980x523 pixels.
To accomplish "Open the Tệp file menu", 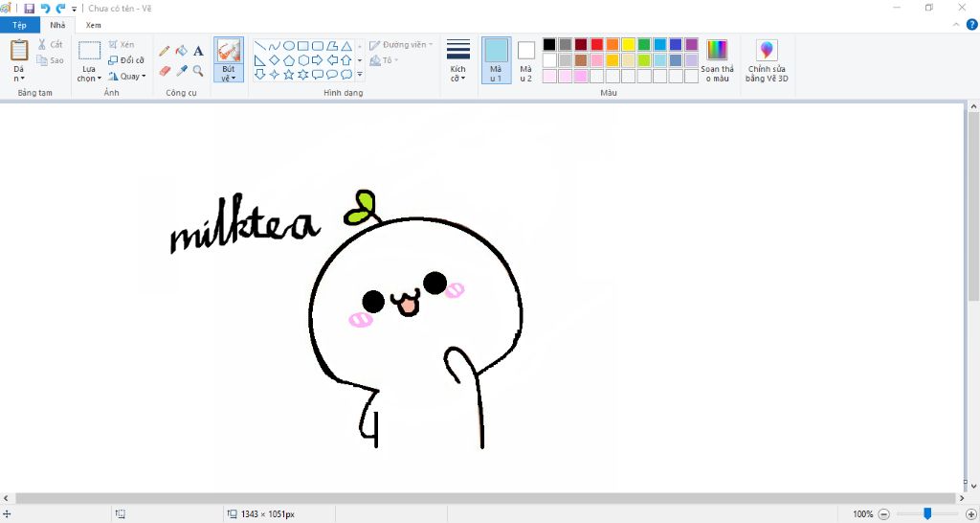I will point(19,25).
